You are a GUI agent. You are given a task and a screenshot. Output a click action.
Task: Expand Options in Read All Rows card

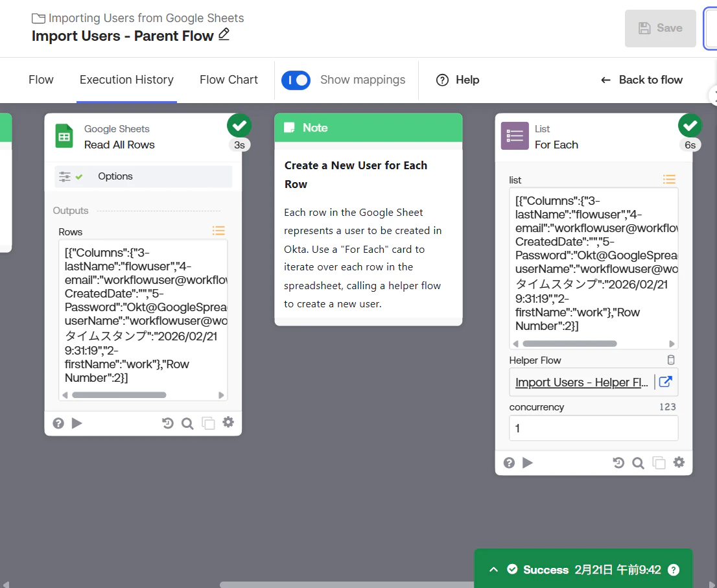tap(143, 176)
